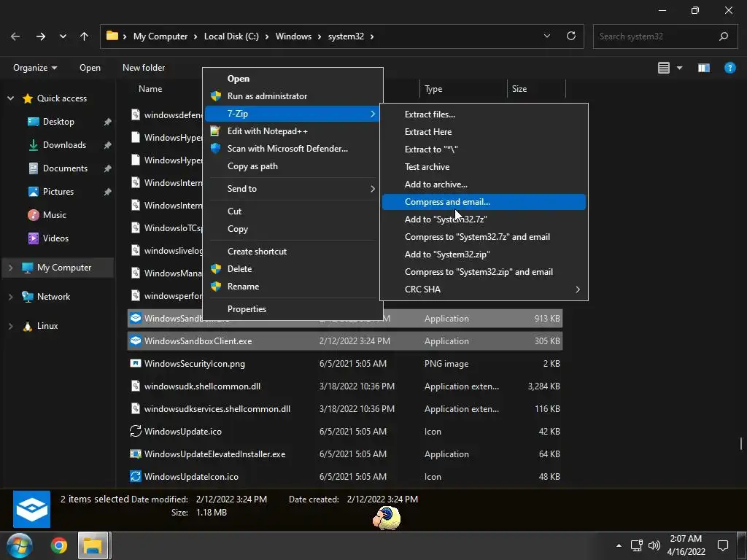Image resolution: width=747 pixels, height=560 pixels.
Task: Collapse the Quick access tree
Action: (10, 98)
